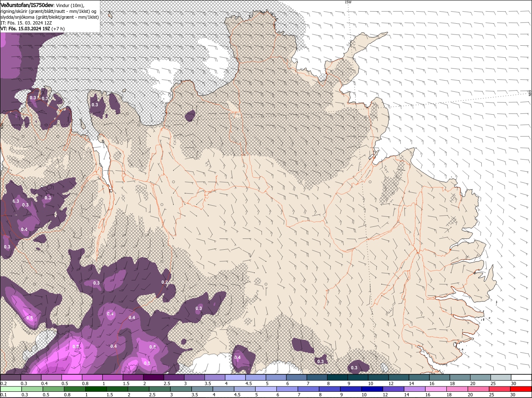The height and width of the screenshot is (398, 532).
Task: Select the valid time line VT: Fös. 15.03.2024 19Z
Action: tap(32, 29)
